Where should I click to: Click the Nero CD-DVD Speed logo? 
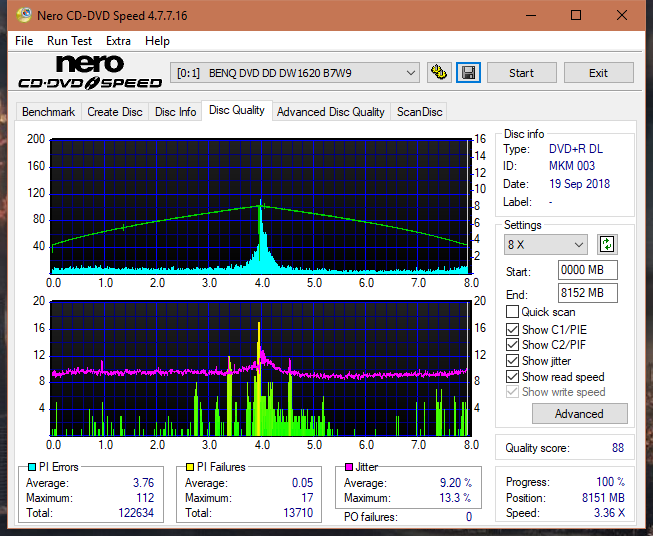tap(90, 72)
